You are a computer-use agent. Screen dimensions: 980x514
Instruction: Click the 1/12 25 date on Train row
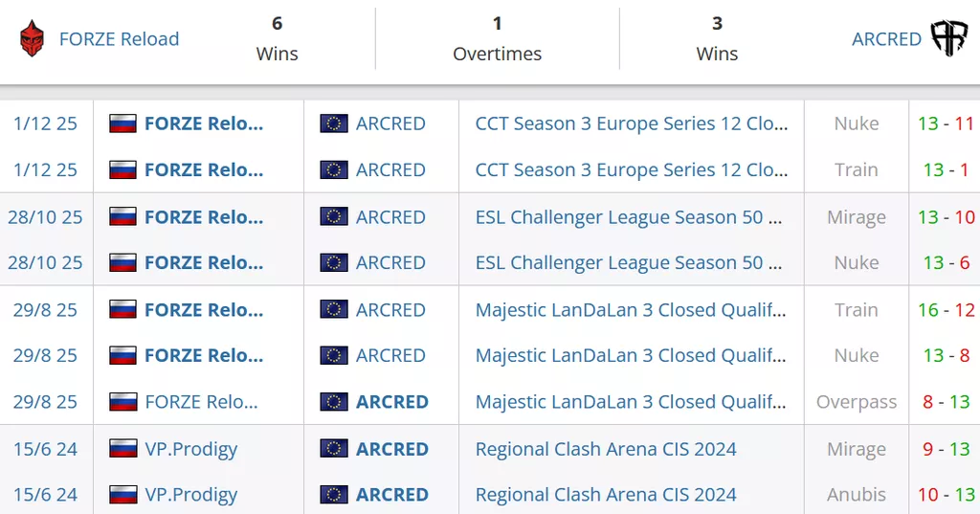[x=45, y=169]
